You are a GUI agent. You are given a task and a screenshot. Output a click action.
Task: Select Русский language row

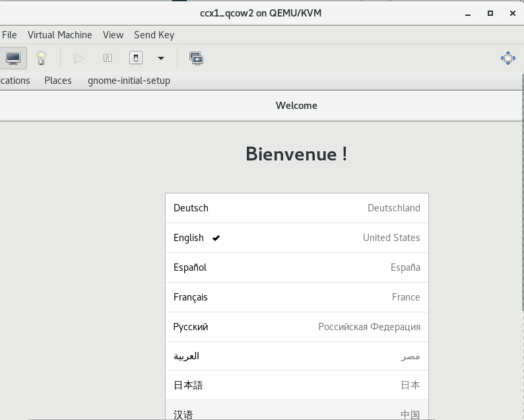click(x=297, y=327)
